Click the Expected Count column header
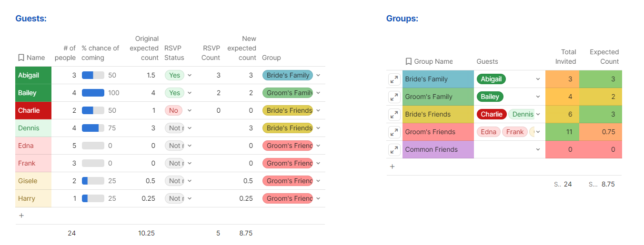The height and width of the screenshot is (245, 644). tap(604, 57)
